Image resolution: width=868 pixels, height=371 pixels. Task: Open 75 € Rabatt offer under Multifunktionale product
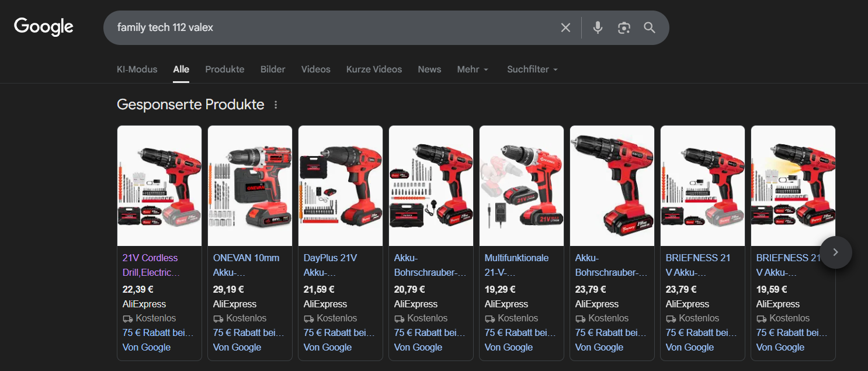520,332
